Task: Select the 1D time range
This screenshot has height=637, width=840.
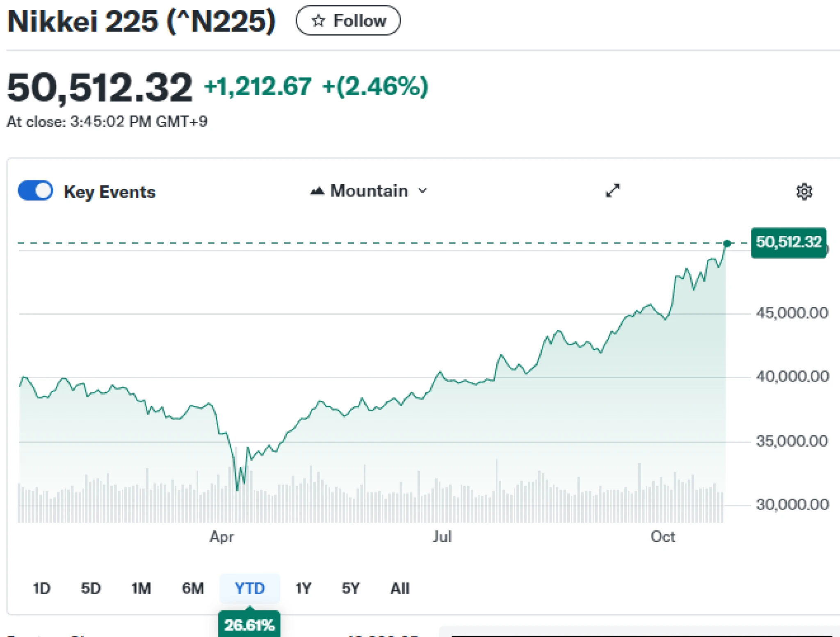Action: tap(41, 589)
